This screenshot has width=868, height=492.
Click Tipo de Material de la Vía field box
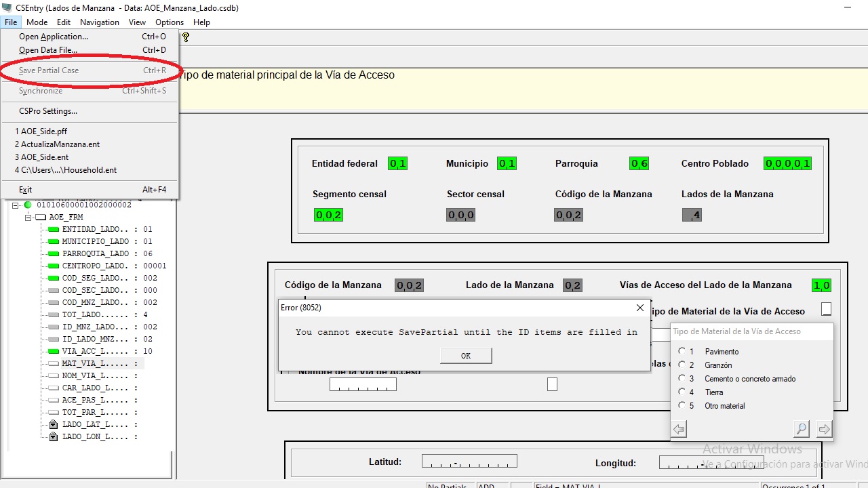tap(826, 309)
